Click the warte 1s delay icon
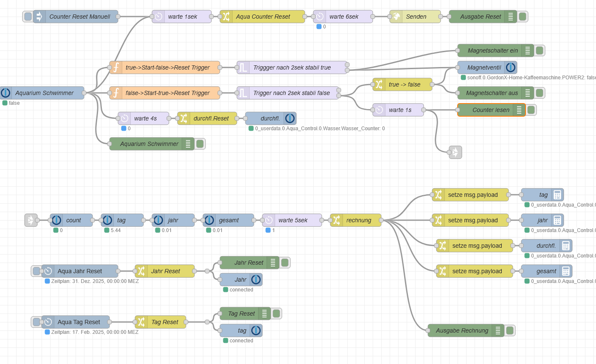Viewport: 596px width, 364px height. point(379,110)
